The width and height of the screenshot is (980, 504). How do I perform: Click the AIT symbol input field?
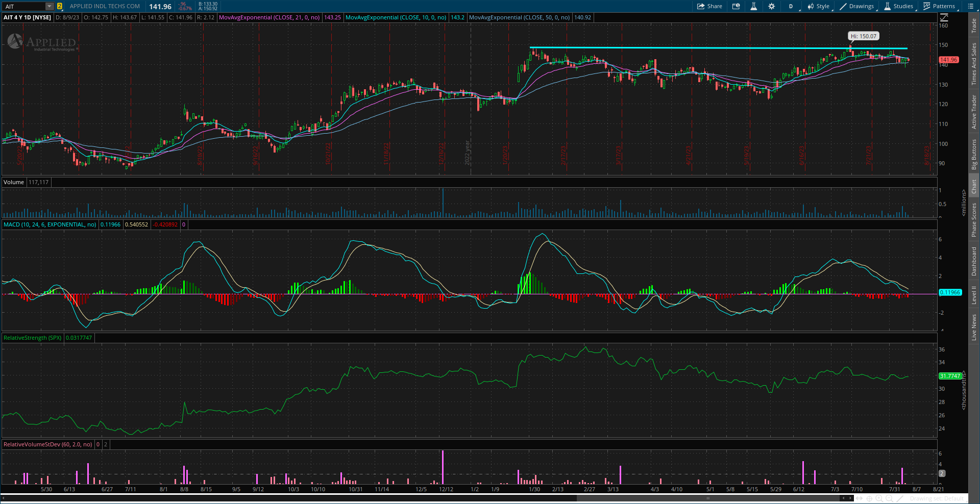(x=24, y=6)
